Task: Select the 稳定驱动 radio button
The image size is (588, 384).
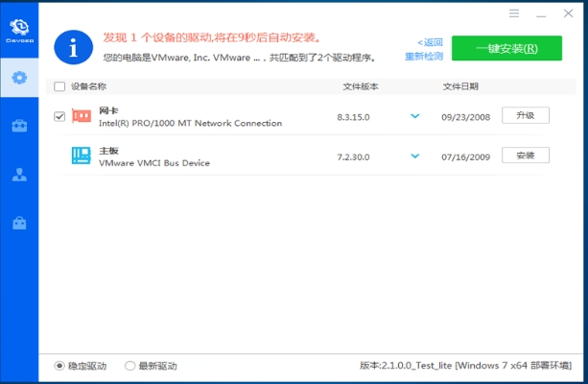Action: (x=59, y=366)
